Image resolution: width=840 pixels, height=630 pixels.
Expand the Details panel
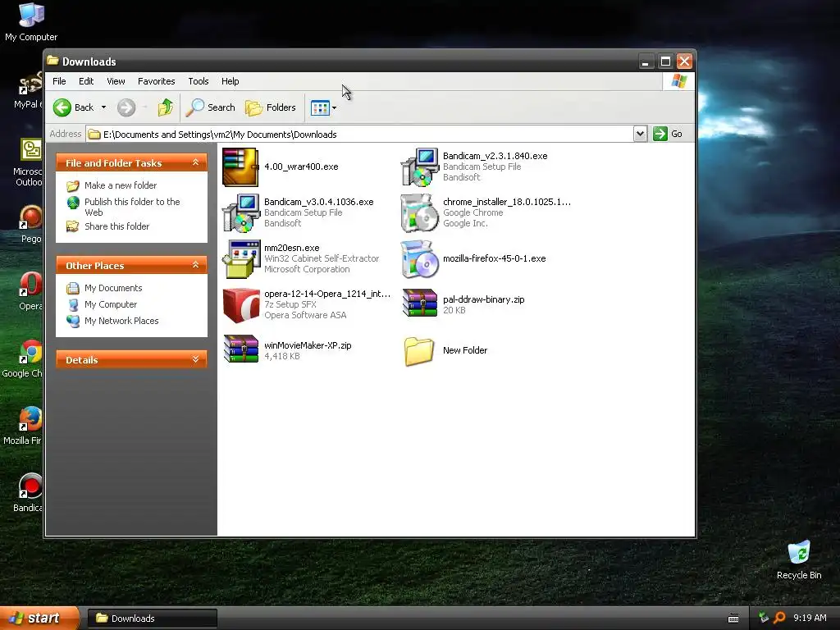pyautogui.click(x=195, y=359)
